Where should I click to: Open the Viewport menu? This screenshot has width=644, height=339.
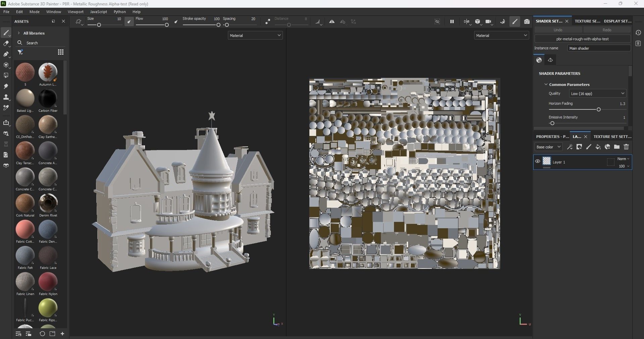click(76, 12)
